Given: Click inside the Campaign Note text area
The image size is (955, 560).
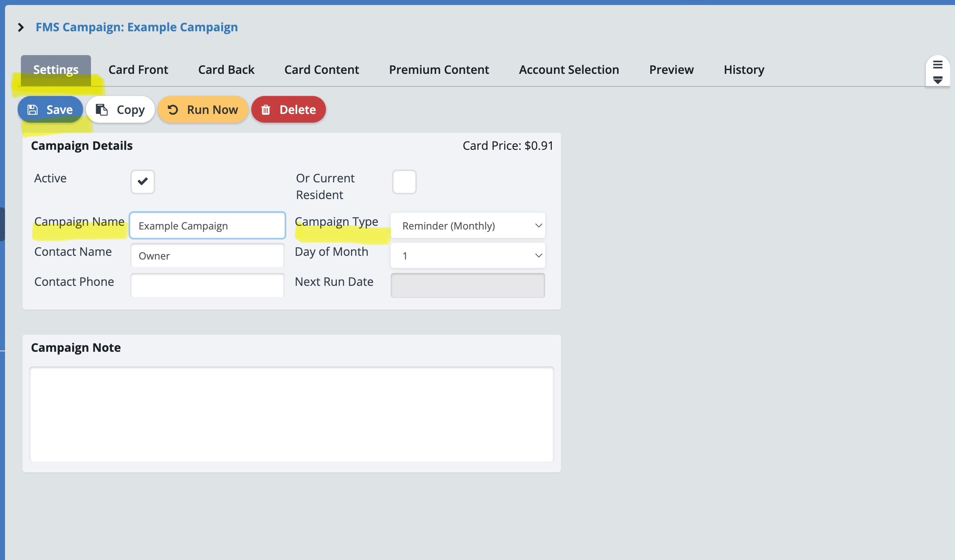Looking at the screenshot, I should [291, 414].
